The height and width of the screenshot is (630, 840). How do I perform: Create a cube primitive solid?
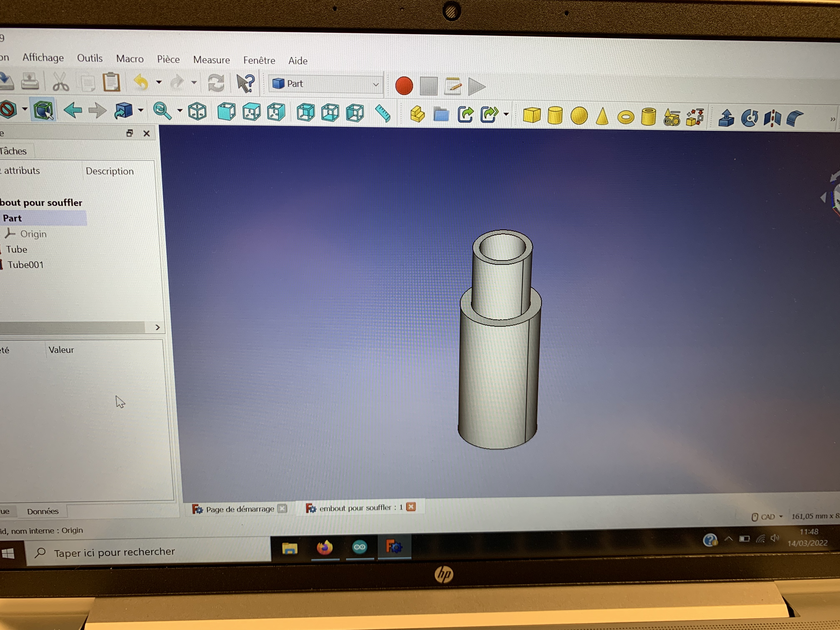(531, 115)
